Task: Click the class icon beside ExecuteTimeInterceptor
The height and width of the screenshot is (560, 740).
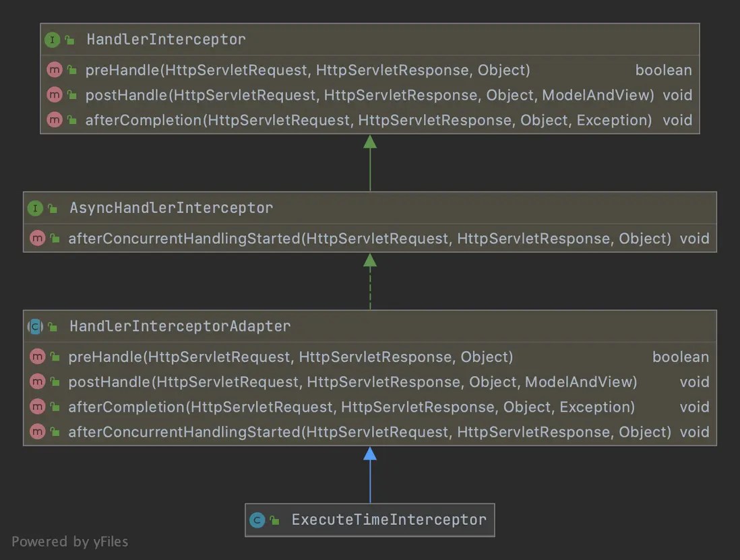Action: (257, 520)
